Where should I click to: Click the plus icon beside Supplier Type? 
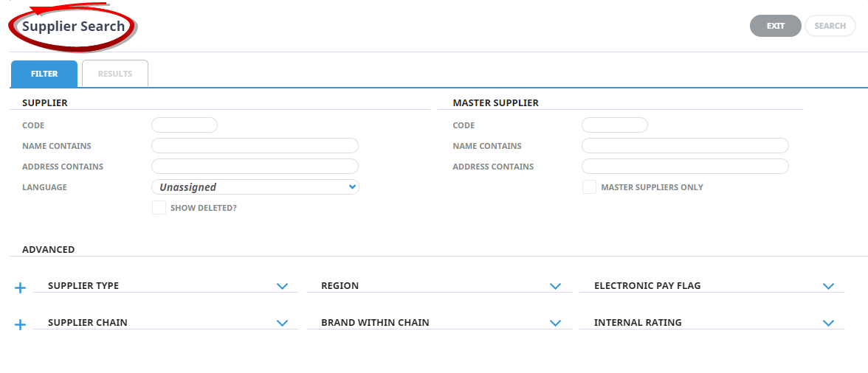(21, 287)
